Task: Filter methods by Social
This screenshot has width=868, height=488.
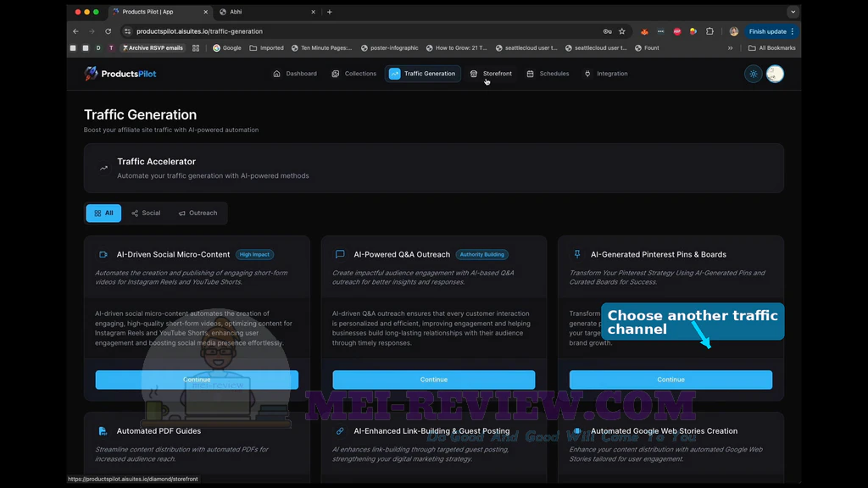Action: click(146, 213)
